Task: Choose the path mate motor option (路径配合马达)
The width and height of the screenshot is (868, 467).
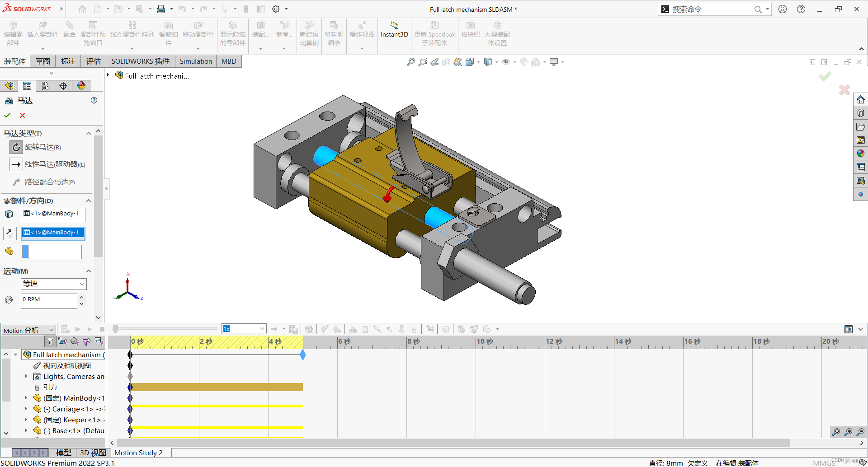Action: click(16, 182)
